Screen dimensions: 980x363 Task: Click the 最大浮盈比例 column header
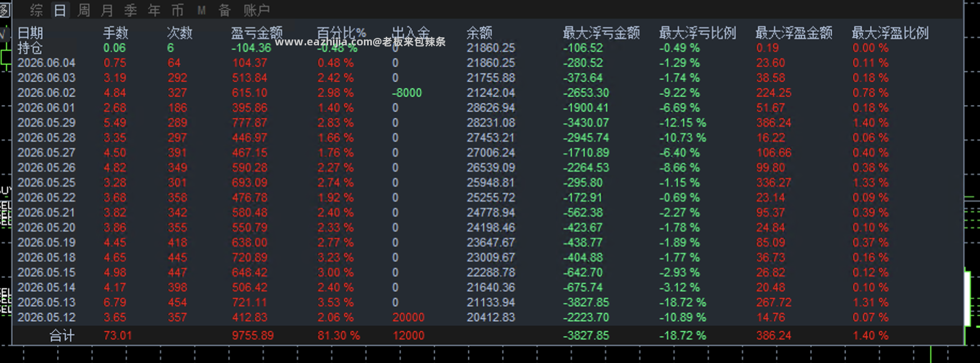pos(890,33)
